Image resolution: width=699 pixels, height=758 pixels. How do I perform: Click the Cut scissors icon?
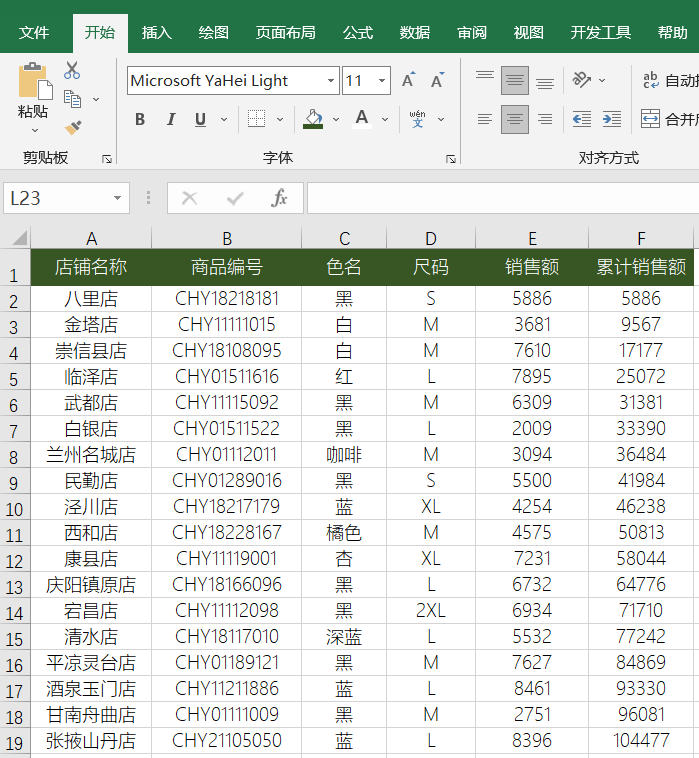point(72,71)
